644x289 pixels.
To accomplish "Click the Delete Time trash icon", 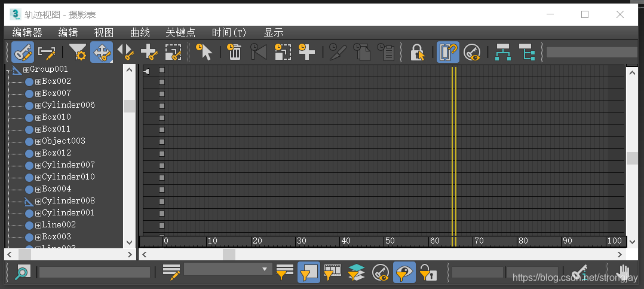I will click(x=235, y=52).
